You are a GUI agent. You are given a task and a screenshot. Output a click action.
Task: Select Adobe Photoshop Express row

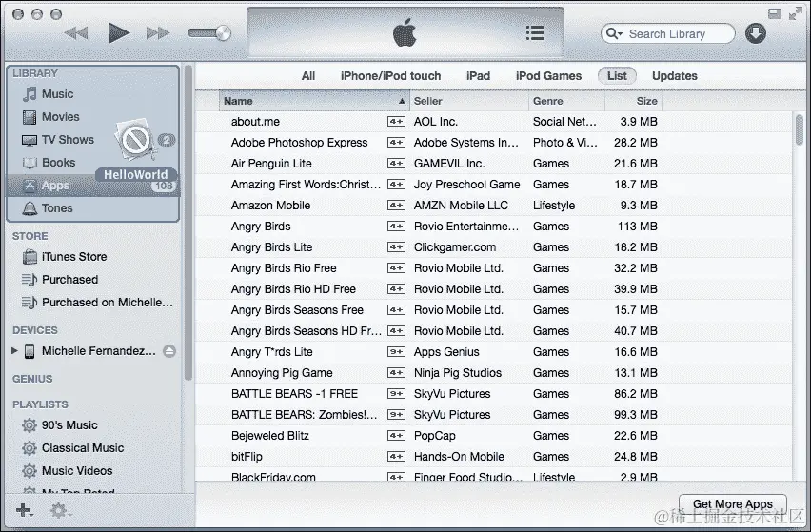click(x=493, y=143)
